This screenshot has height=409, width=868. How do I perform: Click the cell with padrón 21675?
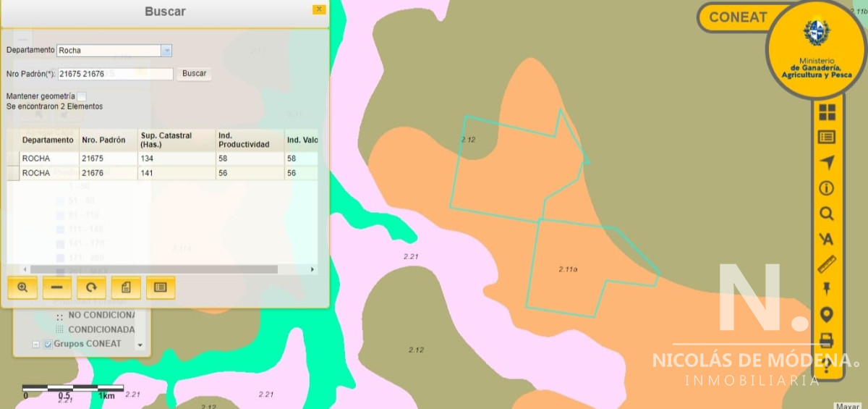click(x=108, y=159)
